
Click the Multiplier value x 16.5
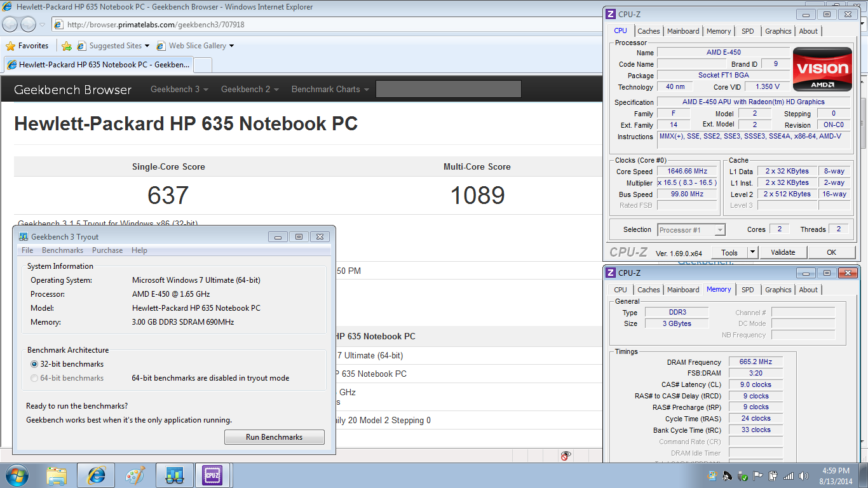coord(687,182)
